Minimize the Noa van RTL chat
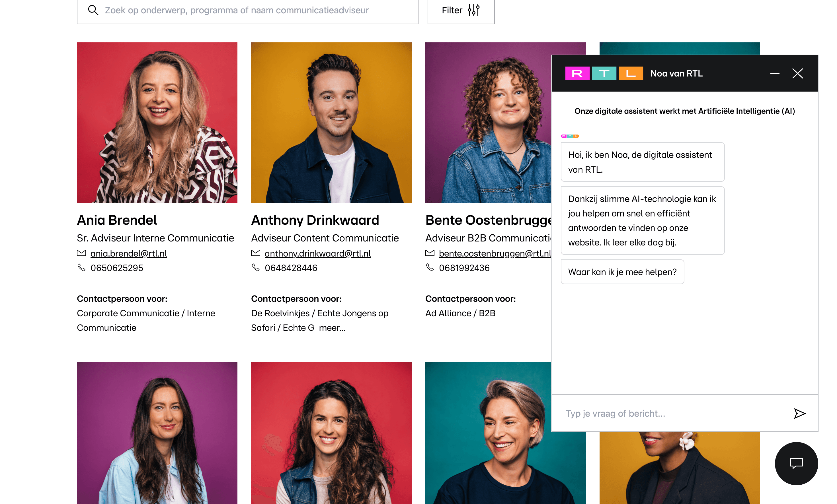This screenshot has width=837, height=504. (x=775, y=73)
